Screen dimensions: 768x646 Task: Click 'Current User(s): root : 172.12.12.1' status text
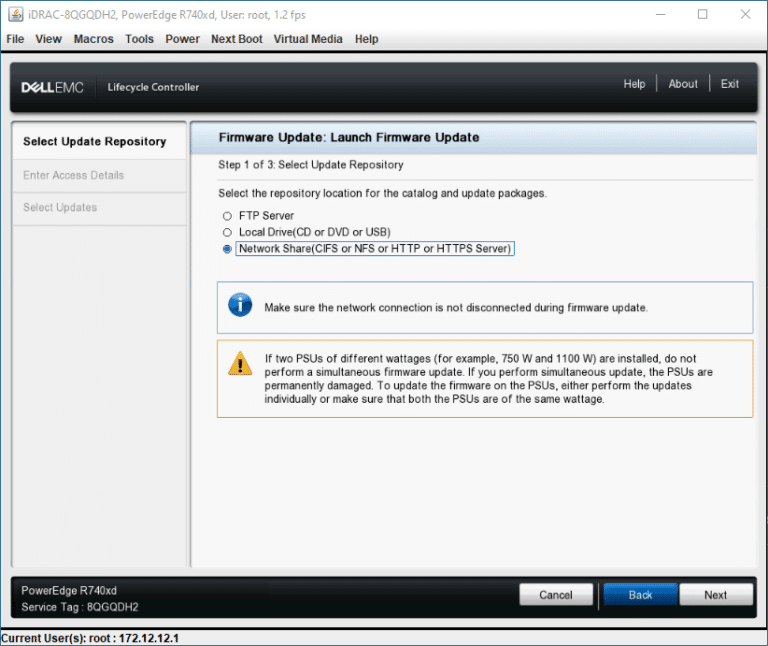pyautogui.click(x=90, y=638)
